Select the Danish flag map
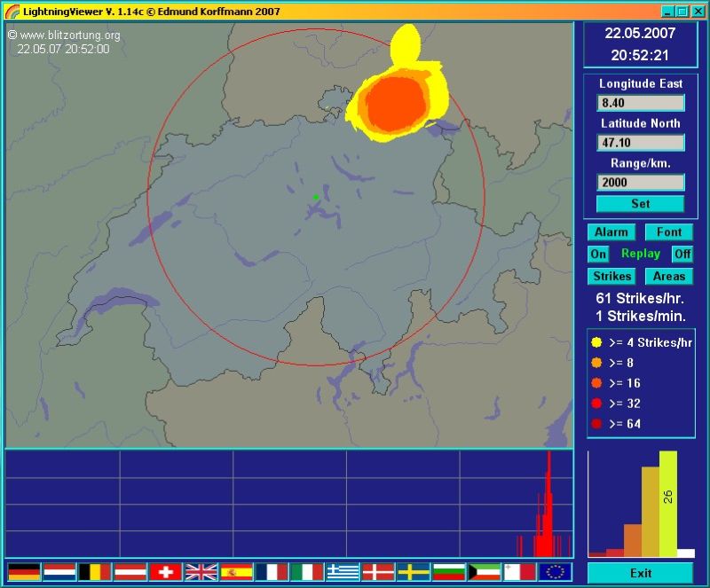Viewport: 710px width, 588px height. [x=378, y=572]
